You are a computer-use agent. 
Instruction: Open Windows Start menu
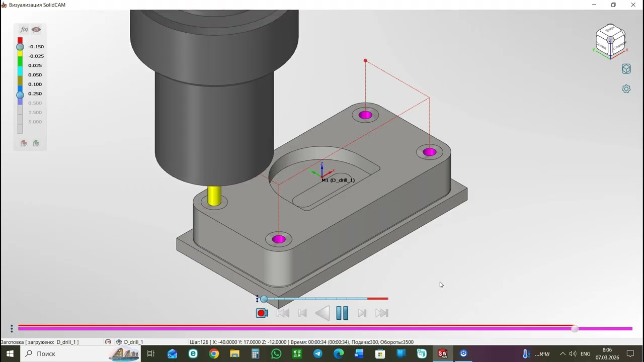[x=10, y=353]
